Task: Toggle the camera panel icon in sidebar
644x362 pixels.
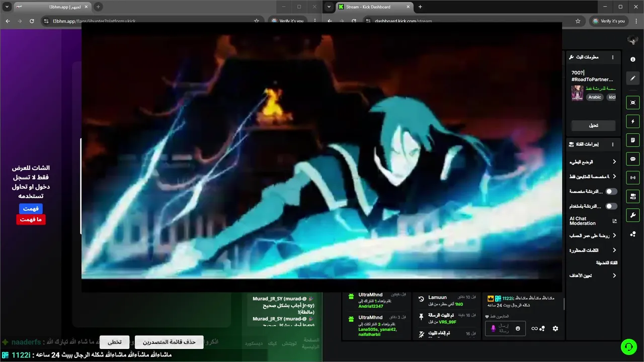Action: 633,196
